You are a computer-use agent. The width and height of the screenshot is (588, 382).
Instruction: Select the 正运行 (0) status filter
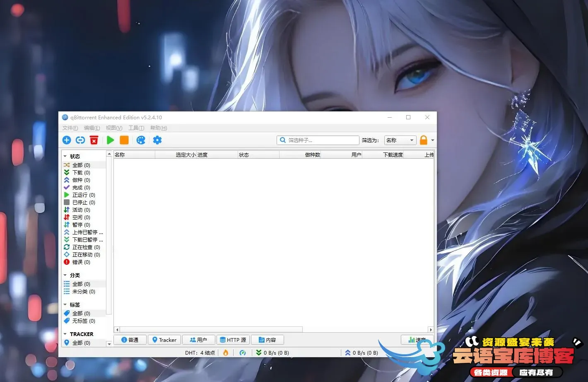pyautogui.click(x=84, y=195)
